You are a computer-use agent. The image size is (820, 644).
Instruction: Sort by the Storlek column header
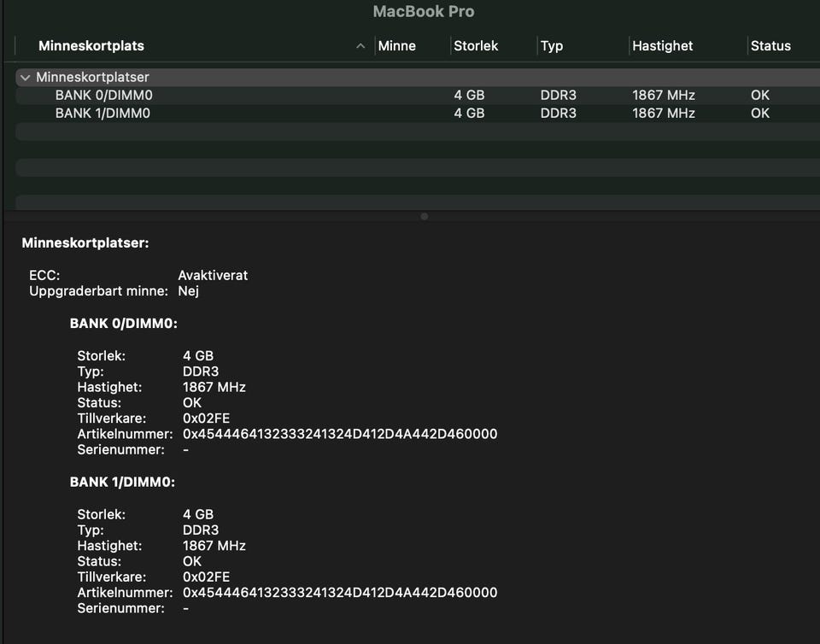(476, 46)
